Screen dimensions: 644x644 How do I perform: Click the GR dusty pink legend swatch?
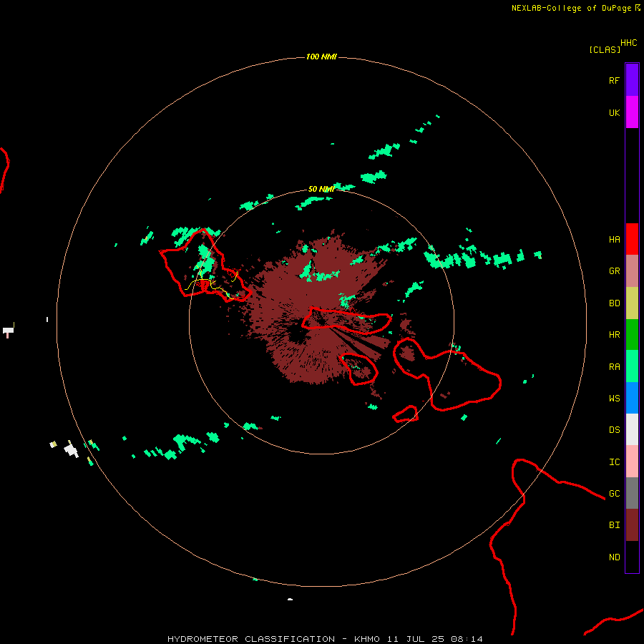632,271
